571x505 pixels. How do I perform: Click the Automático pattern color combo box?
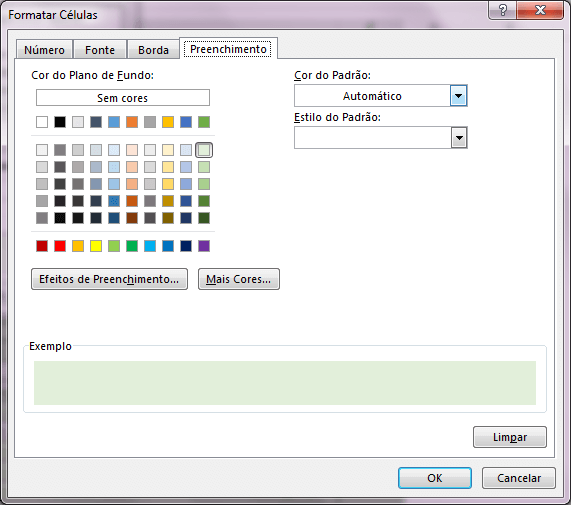[x=381, y=96]
